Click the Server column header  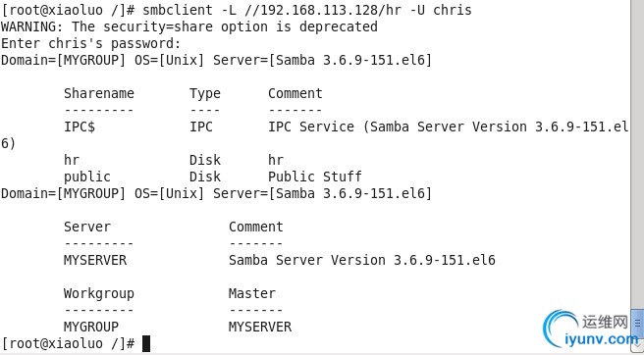[x=87, y=227]
